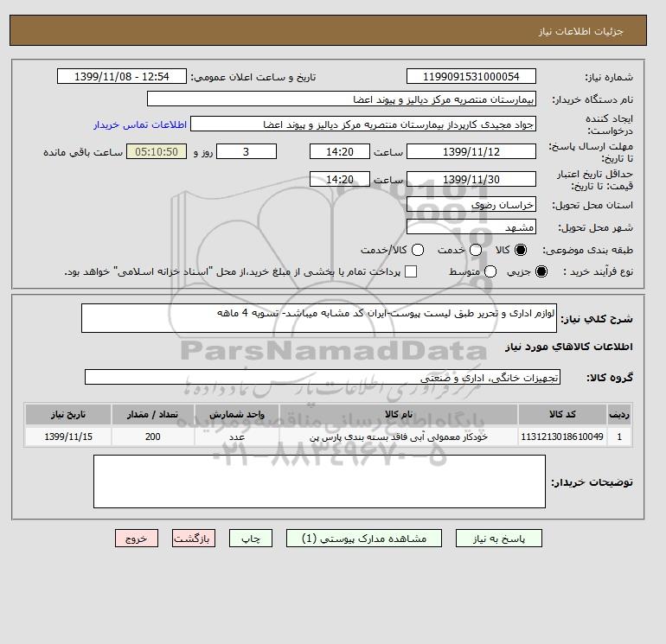Click the خروج exit button
The width and height of the screenshot is (666, 644).
(x=137, y=539)
